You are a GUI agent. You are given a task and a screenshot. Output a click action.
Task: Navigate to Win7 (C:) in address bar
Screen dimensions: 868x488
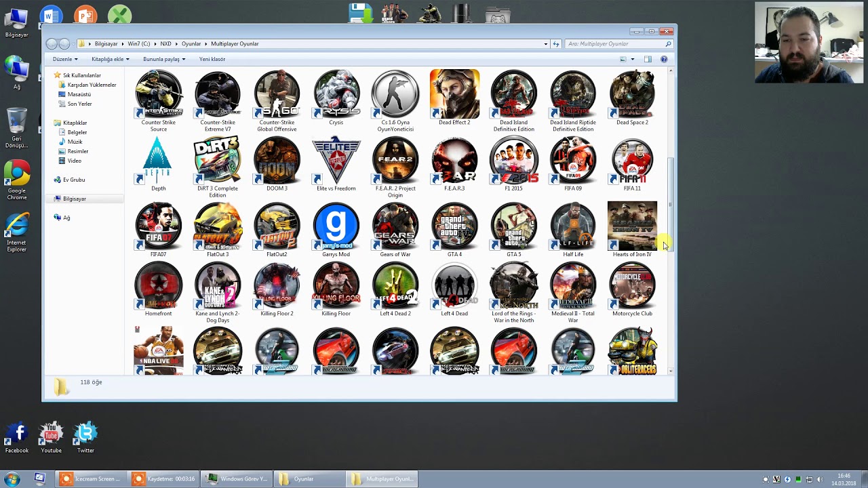(x=139, y=43)
